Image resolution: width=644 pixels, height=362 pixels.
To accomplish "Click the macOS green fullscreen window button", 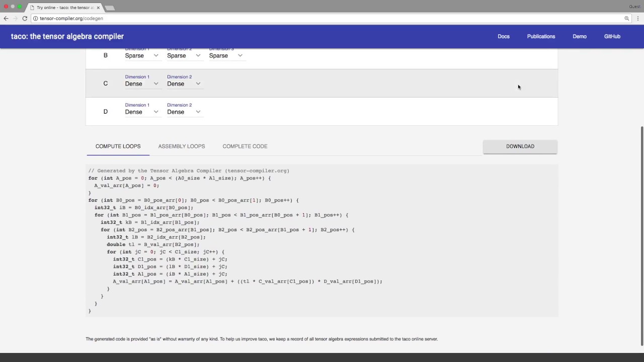I will 20,7.
